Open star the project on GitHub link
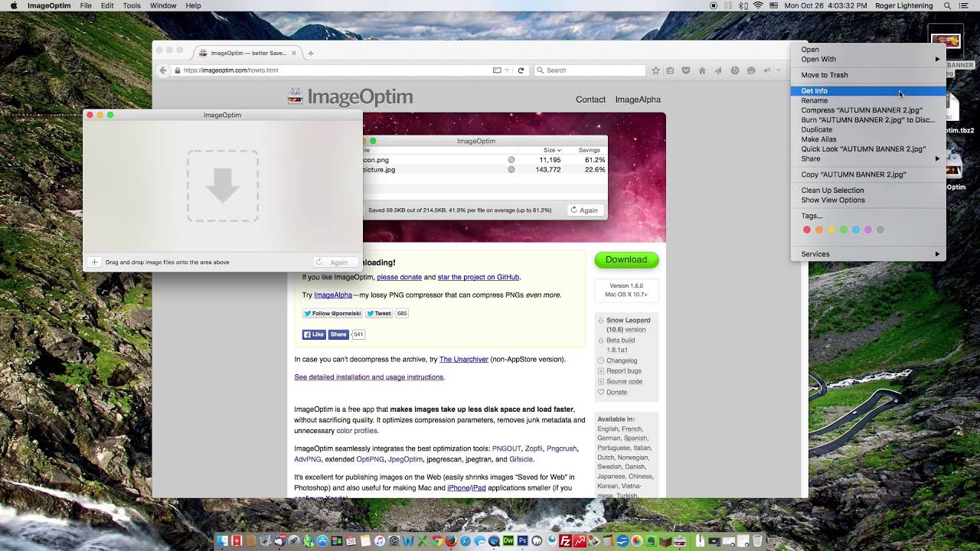Viewport: 980px width, 551px height. click(479, 277)
